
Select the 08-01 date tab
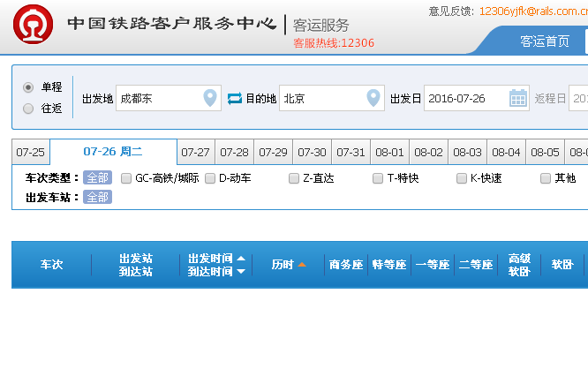point(390,152)
